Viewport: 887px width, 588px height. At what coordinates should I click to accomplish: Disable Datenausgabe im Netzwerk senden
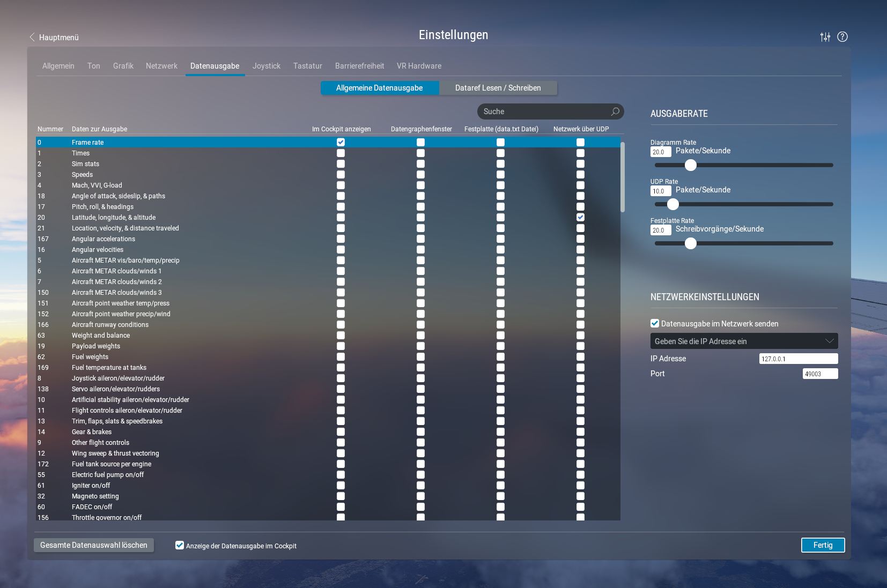click(x=655, y=323)
